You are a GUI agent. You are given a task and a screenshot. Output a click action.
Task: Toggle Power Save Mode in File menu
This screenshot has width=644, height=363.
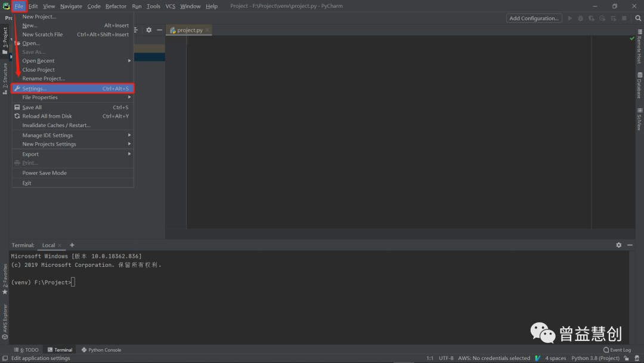45,173
